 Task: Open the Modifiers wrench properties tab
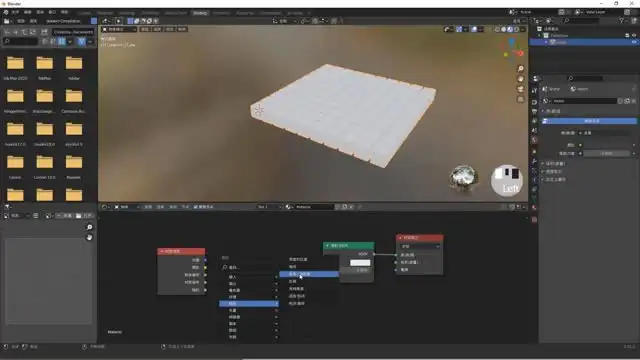534,161
